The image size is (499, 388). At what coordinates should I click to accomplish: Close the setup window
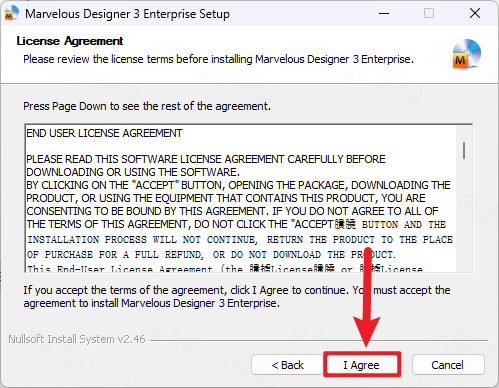coord(475,13)
